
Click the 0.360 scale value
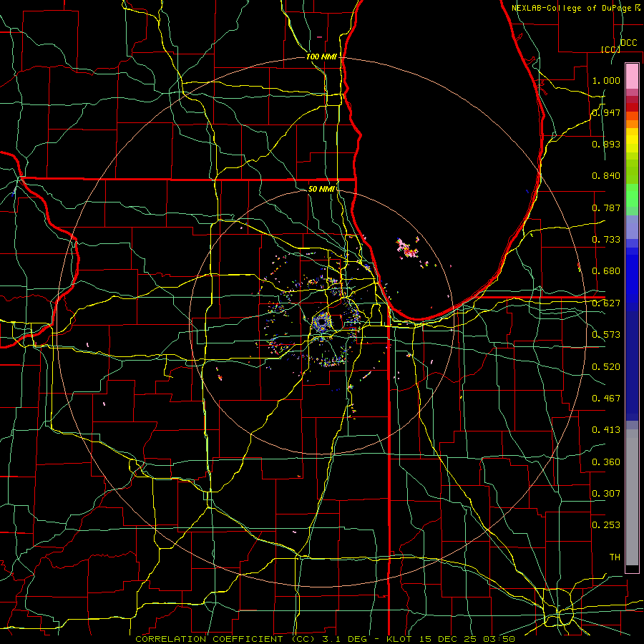[x=606, y=462]
